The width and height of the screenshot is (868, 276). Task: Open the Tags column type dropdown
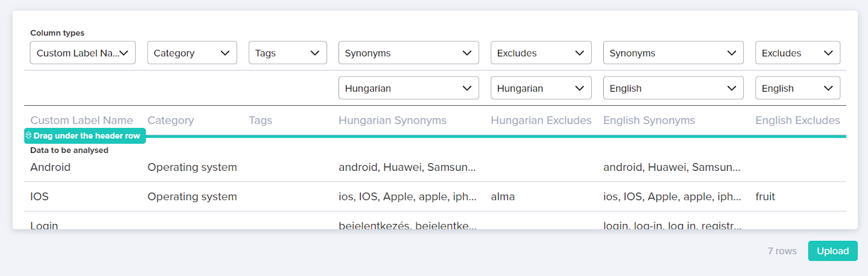coord(288,53)
